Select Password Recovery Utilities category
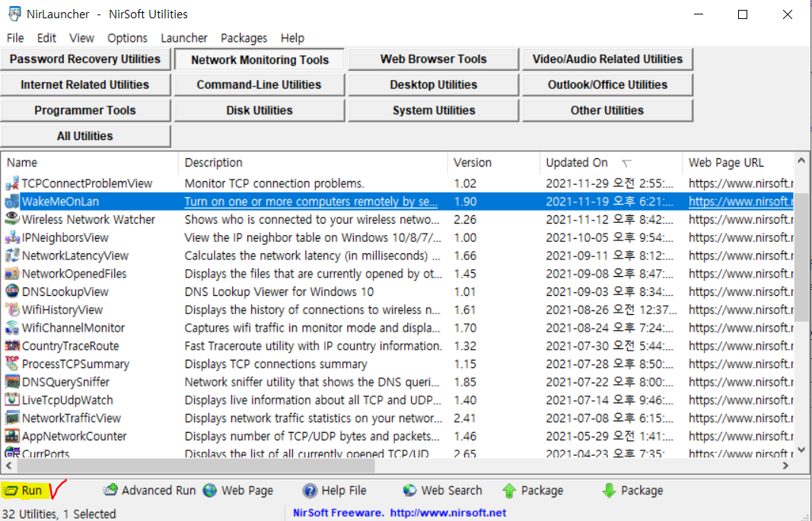The height and width of the screenshot is (521, 812). click(x=85, y=59)
